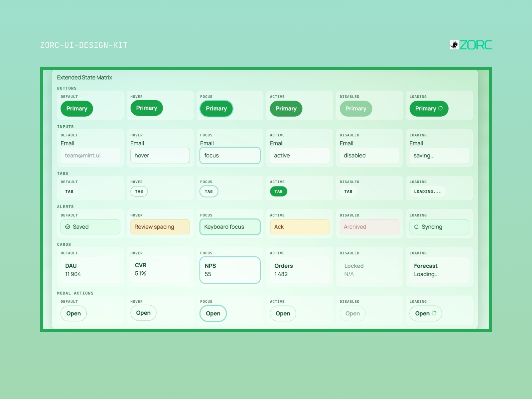Select the Default state TAB pill
The width and height of the screenshot is (532, 399).
point(69,192)
